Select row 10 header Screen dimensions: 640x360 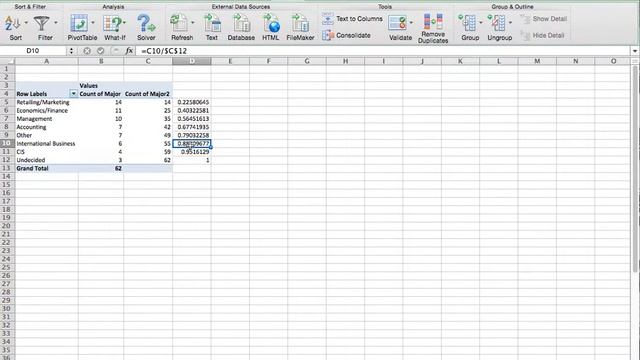click(7, 143)
